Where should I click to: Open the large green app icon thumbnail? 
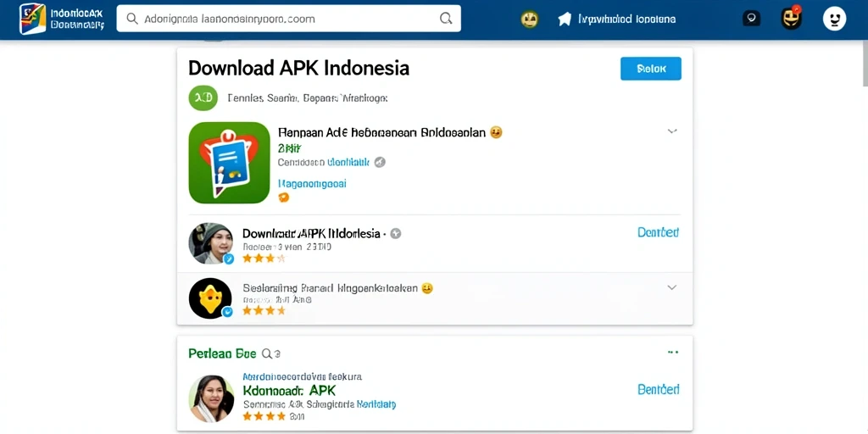[x=229, y=163]
